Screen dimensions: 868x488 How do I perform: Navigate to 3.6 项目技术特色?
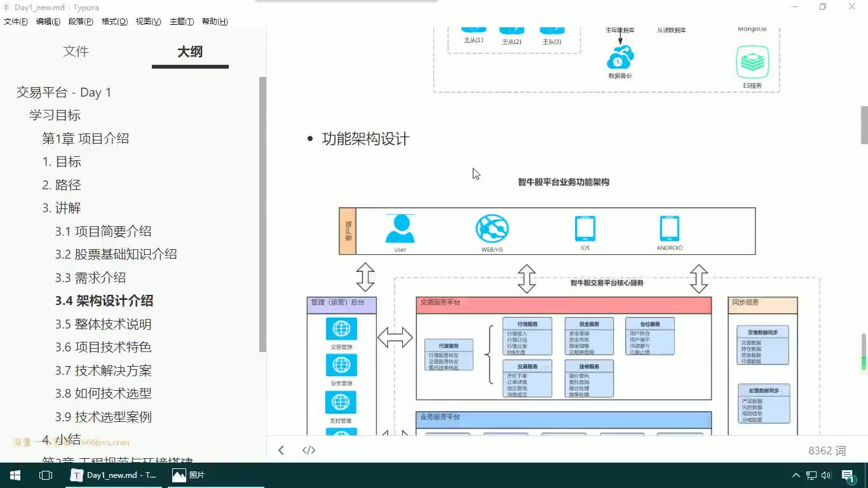click(x=103, y=347)
